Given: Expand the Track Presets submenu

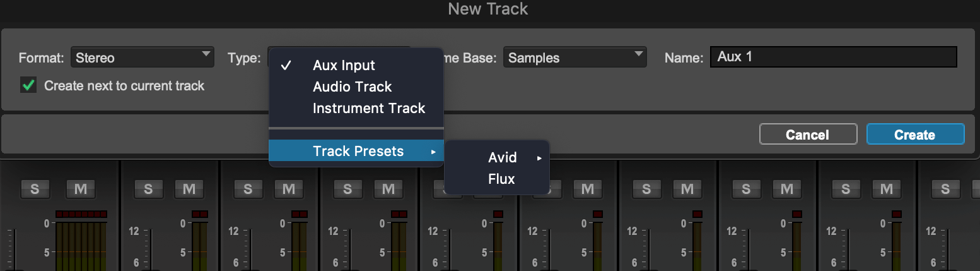Looking at the screenshot, I should point(358,152).
